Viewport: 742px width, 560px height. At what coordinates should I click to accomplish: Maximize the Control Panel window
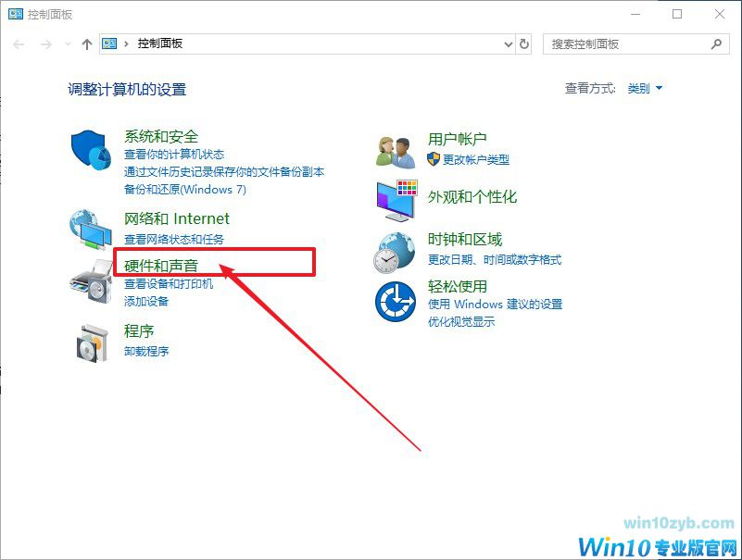[x=677, y=14]
